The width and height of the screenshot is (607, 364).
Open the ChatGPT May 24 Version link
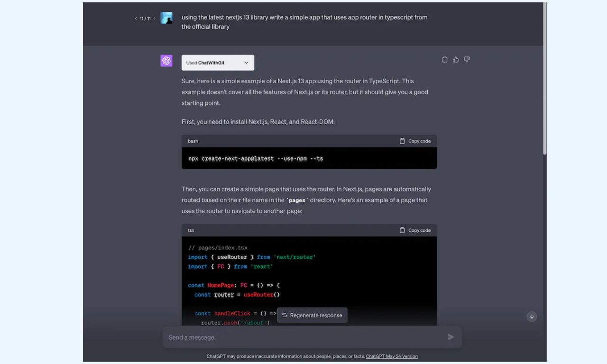click(392, 356)
